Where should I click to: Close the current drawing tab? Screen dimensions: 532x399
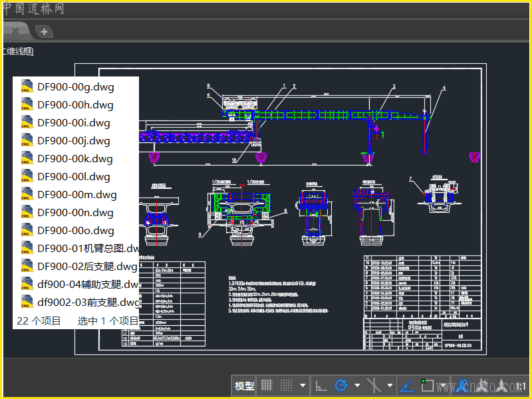click(15, 31)
